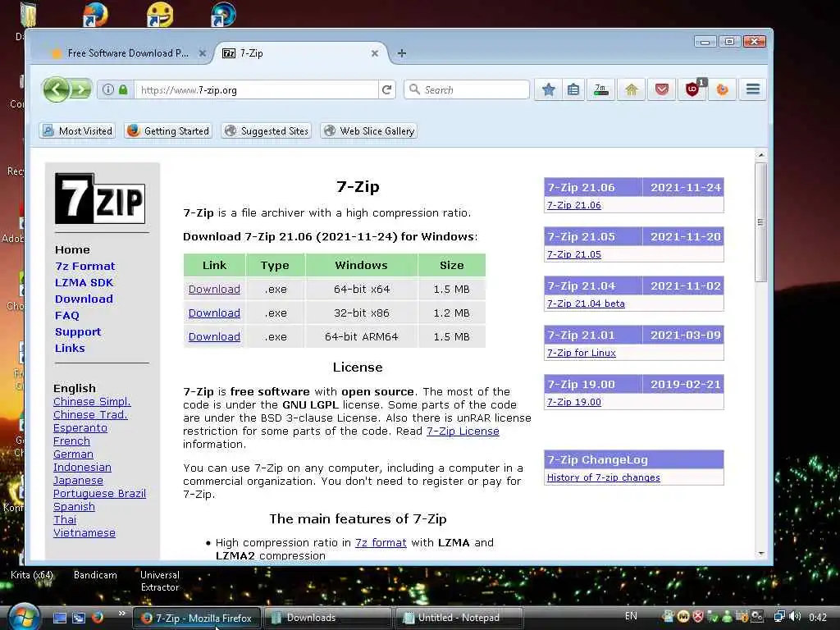Open the 7-Zip 21.05 news link

pyautogui.click(x=573, y=254)
